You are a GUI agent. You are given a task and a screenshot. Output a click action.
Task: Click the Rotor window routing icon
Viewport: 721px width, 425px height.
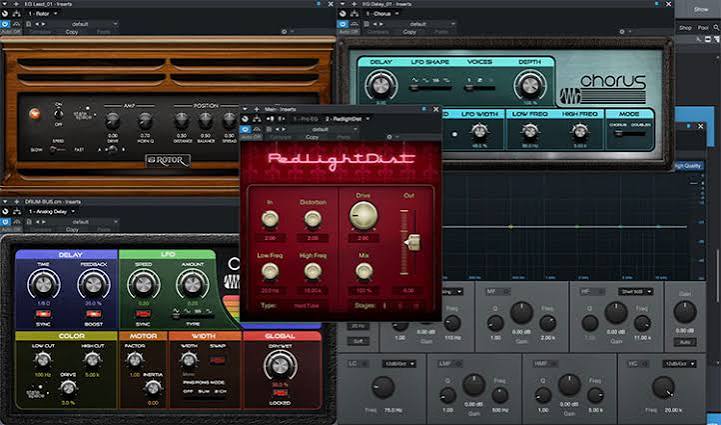pos(17,14)
